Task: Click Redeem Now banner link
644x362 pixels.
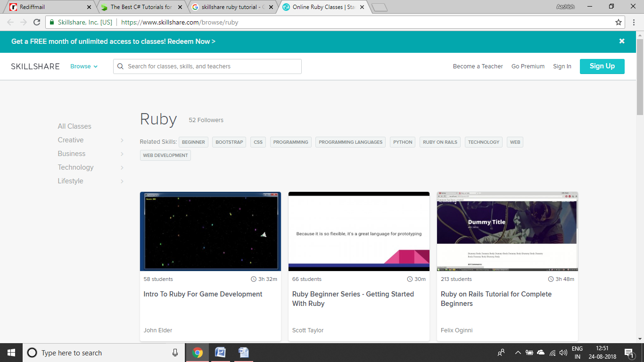Action: [x=192, y=41]
